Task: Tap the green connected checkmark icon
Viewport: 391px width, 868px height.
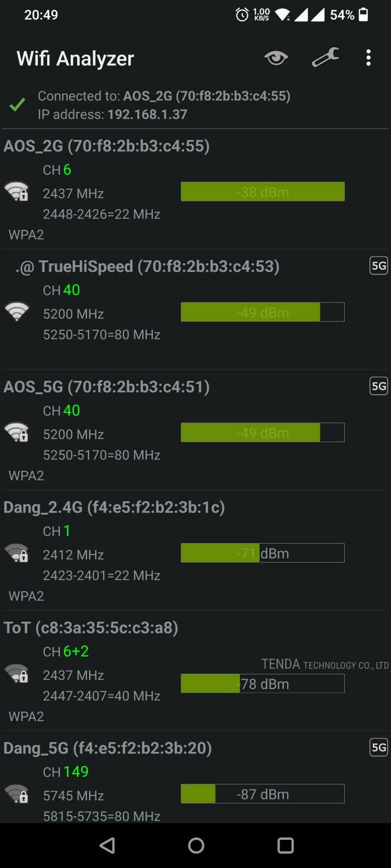Action: (17, 105)
